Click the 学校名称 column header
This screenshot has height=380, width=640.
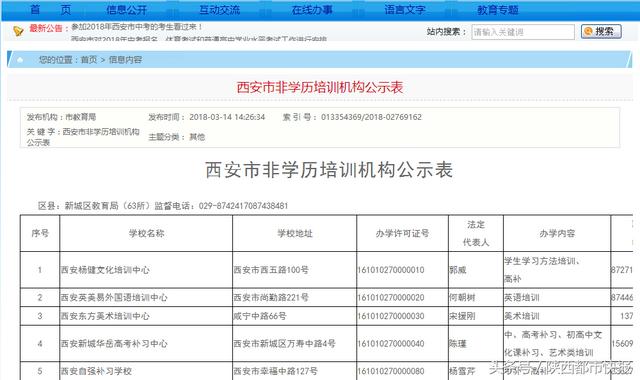[146, 233]
